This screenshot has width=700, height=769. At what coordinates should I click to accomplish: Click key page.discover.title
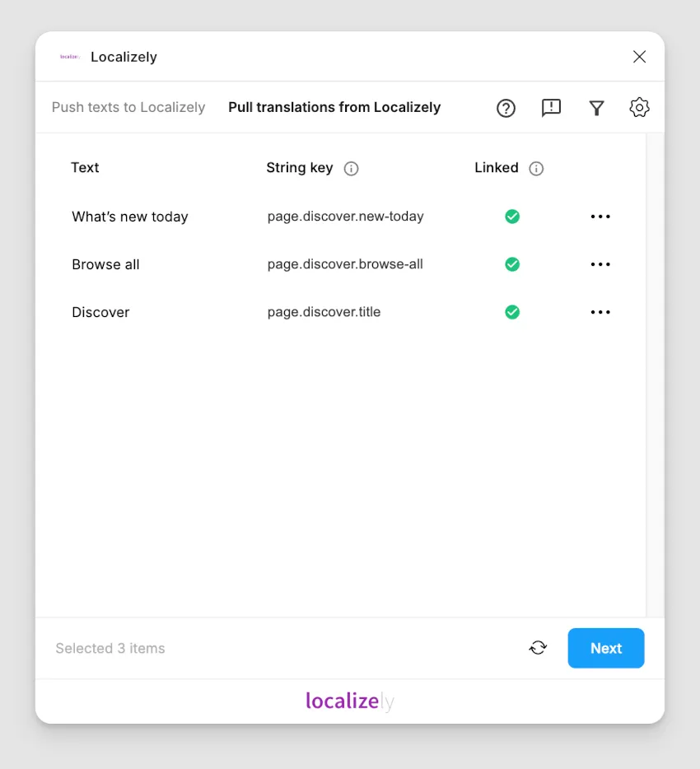click(x=324, y=312)
